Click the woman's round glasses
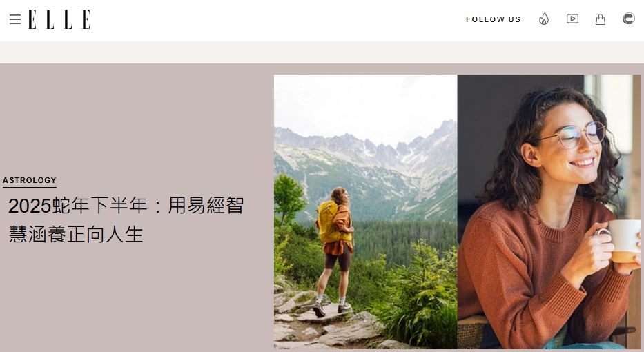This screenshot has height=352, width=644. 580,135
